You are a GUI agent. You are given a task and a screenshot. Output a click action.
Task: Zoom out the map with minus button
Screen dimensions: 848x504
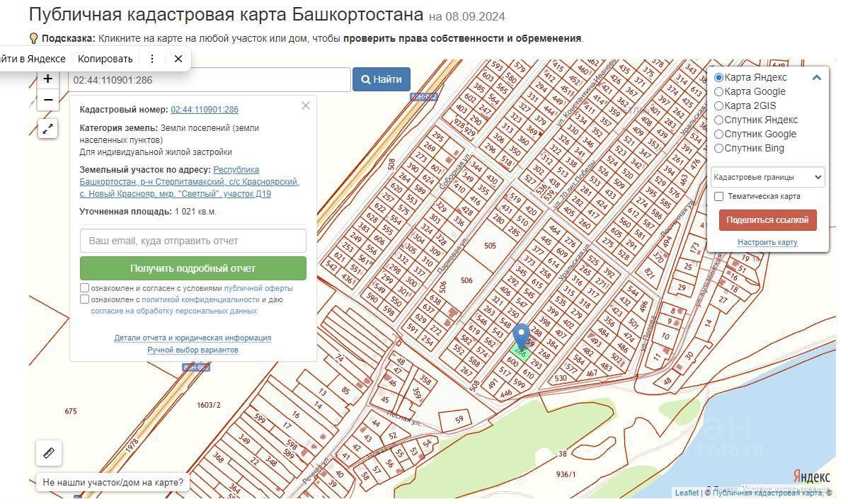47,100
